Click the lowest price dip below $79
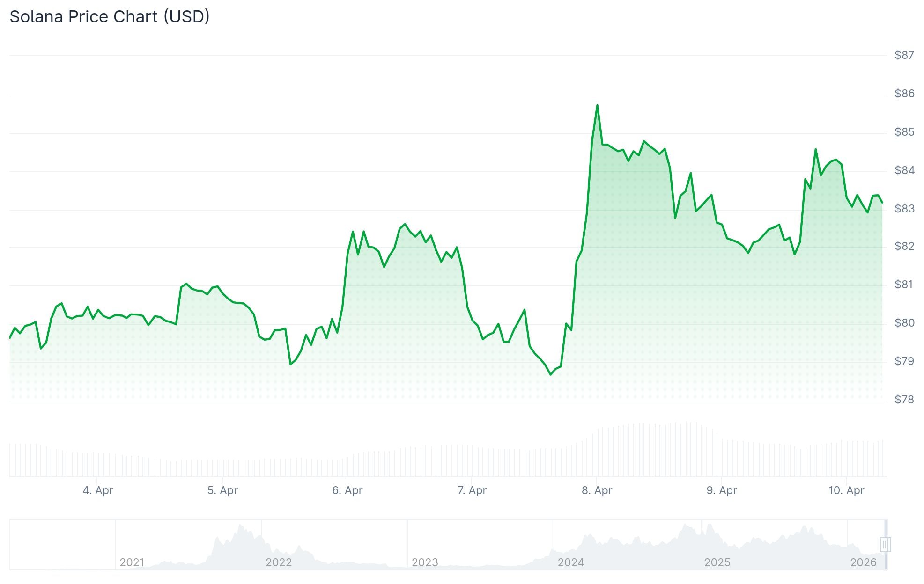The height and width of the screenshot is (584, 924). [551, 374]
